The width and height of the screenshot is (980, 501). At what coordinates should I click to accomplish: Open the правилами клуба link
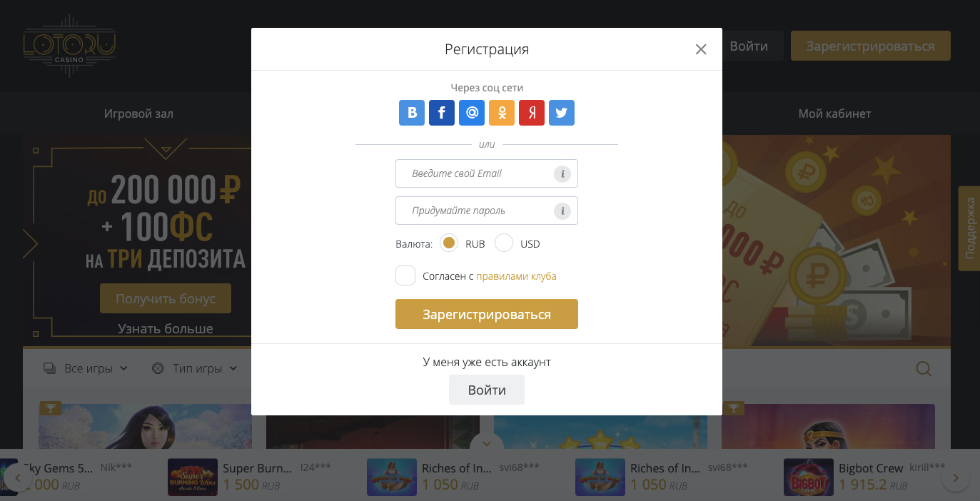[x=516, y=276]
